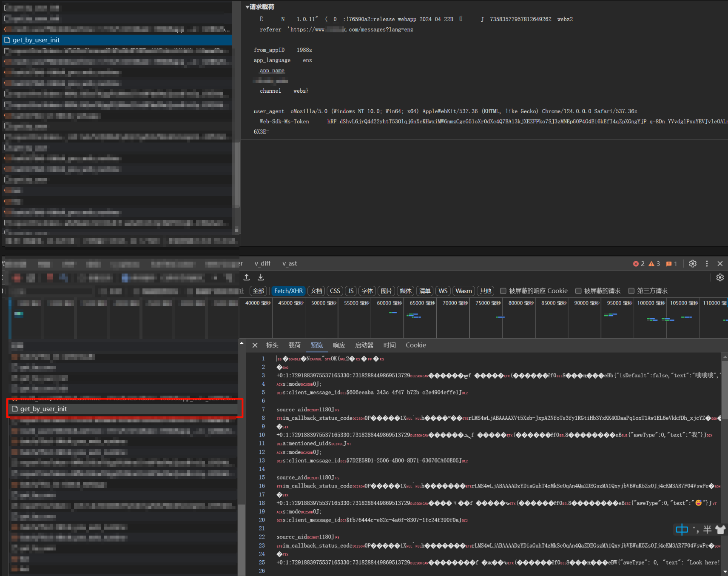The width and height of the screenshot is (728, 576).
Task: Click the 60000 毫秒 timeline marker
Action: (x=390, y=303)
